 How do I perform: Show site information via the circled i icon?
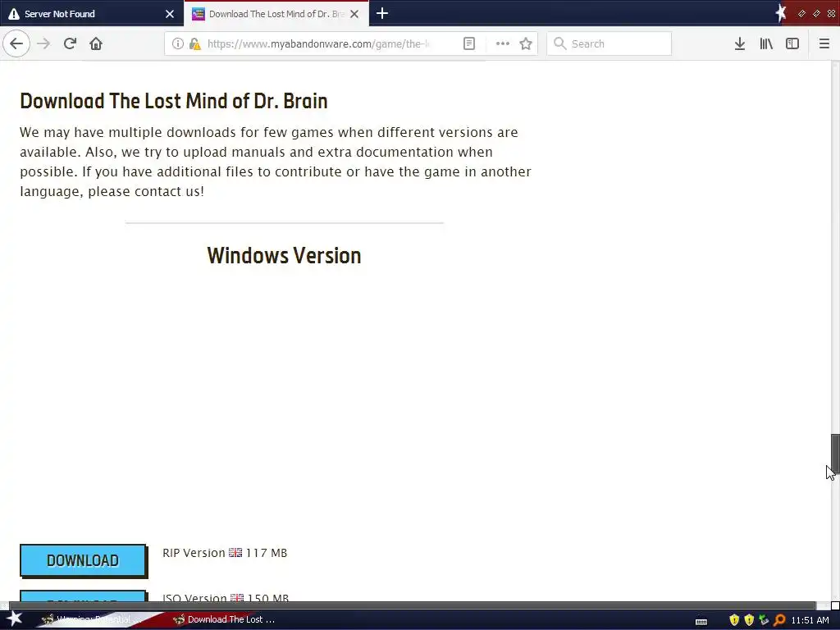[x=178, y=43]
